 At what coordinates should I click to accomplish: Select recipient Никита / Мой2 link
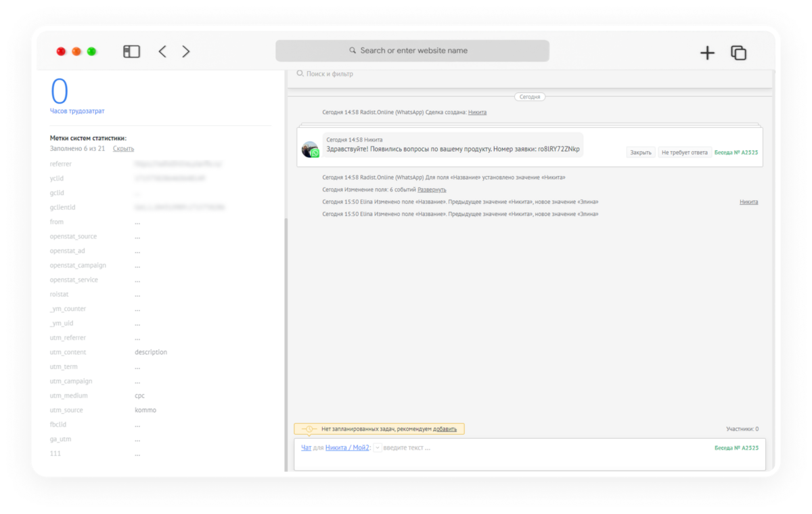[347, 448]
